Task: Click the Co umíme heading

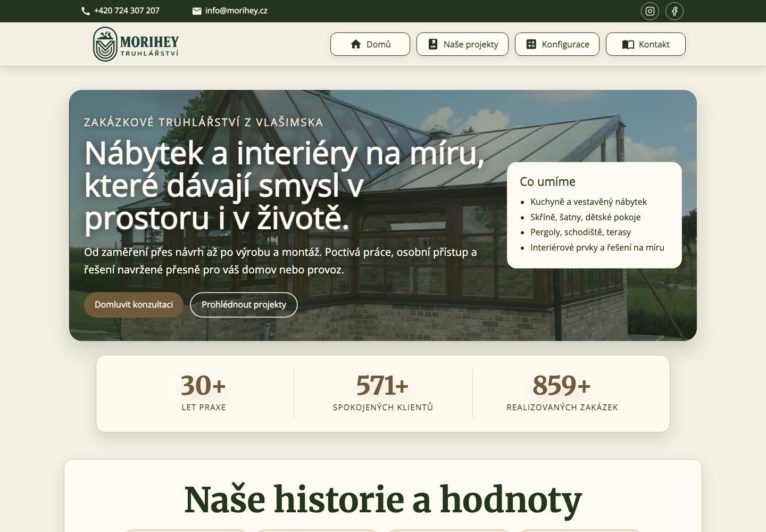Action: (547, 182)
